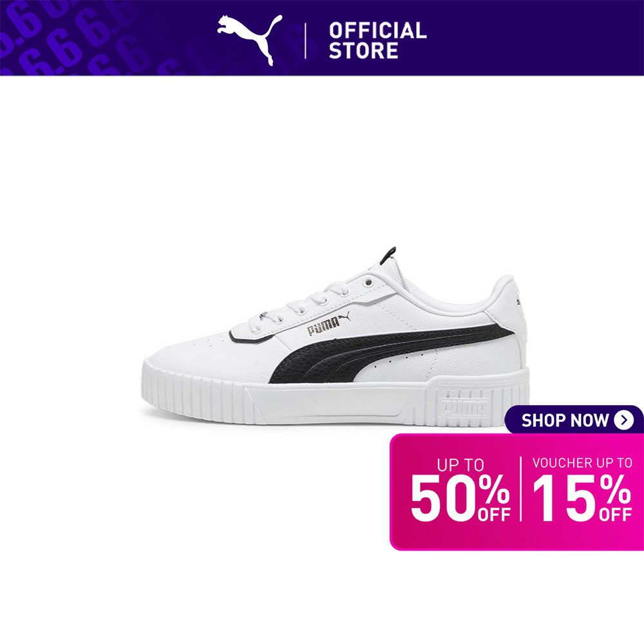The image size is (644, 644).
Task: Click the 6.6 pattern in the banner
Action: coord(74,38)
